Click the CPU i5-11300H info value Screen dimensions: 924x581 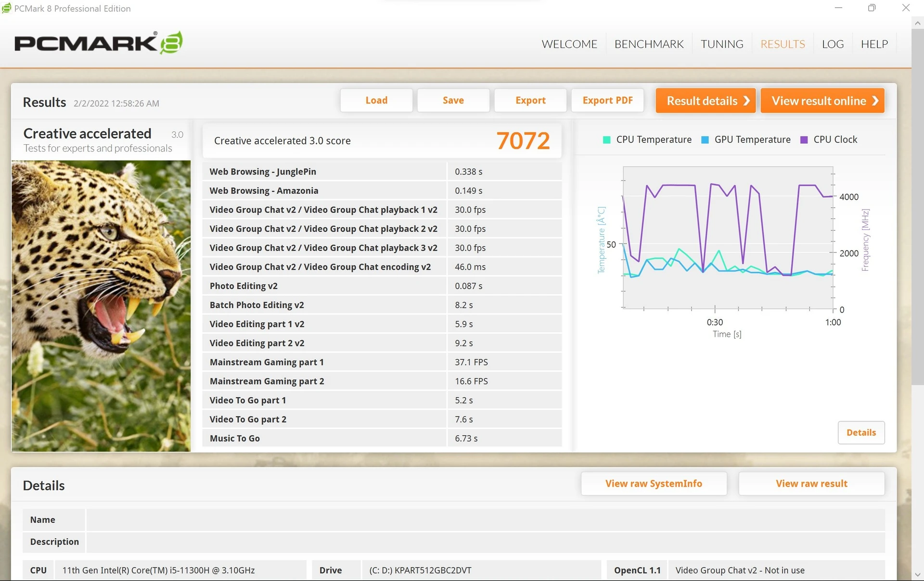(158, 570)
